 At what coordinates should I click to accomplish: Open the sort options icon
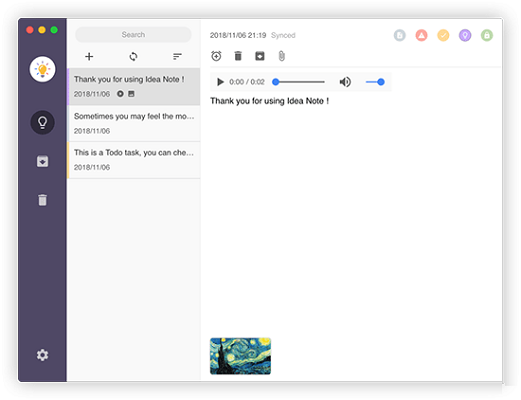click(177, 57)
